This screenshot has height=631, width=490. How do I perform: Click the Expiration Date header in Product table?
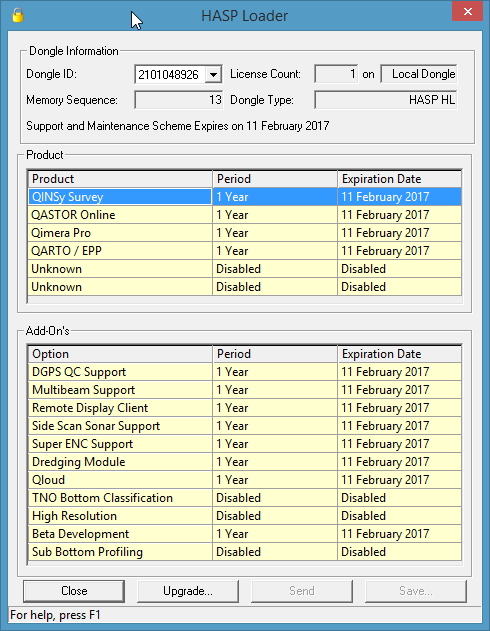pos(399,179)
